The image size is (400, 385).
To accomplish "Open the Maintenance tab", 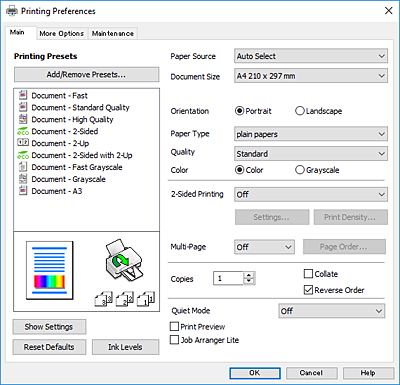I will tap(113, 34).
